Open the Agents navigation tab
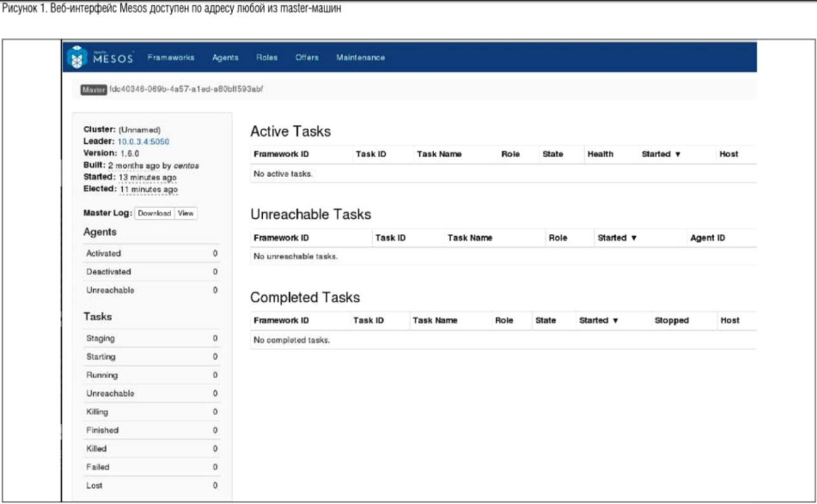Screen dimensions: 817x504 point(225,58)
